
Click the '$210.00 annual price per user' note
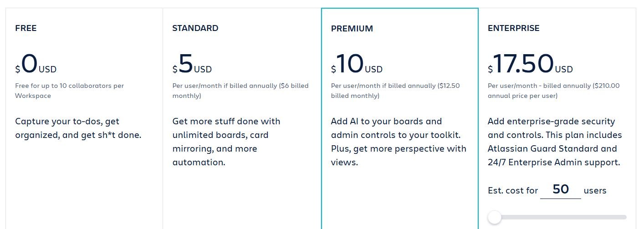pyautogui.click(x=554, y=91)
